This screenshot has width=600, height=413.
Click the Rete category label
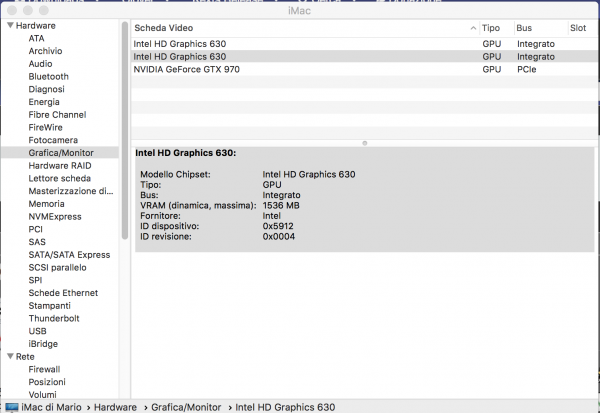(x=25, y=356)
